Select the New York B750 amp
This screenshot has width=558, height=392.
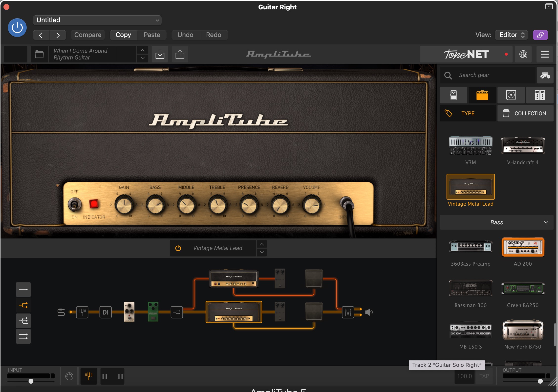tap(523, 330)
